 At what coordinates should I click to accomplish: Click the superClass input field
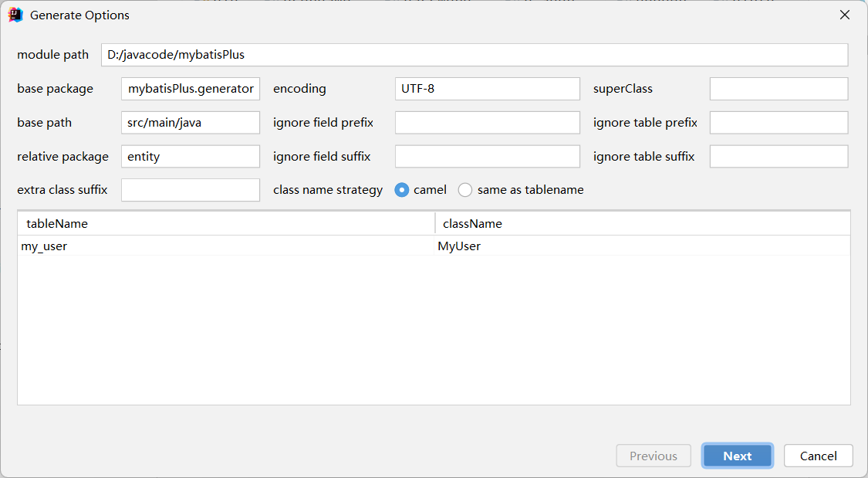[x=778, y=89]
